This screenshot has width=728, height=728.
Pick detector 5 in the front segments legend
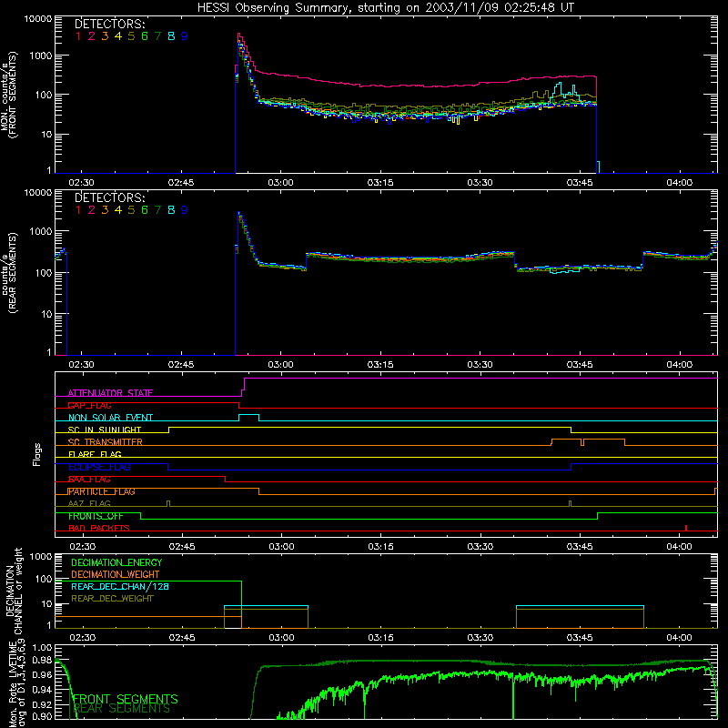(131, 36)
